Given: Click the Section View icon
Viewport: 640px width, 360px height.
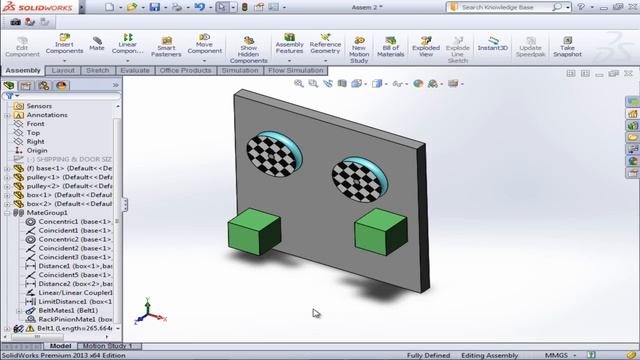Looking at the screenshot, I should [x=342, y=84].
